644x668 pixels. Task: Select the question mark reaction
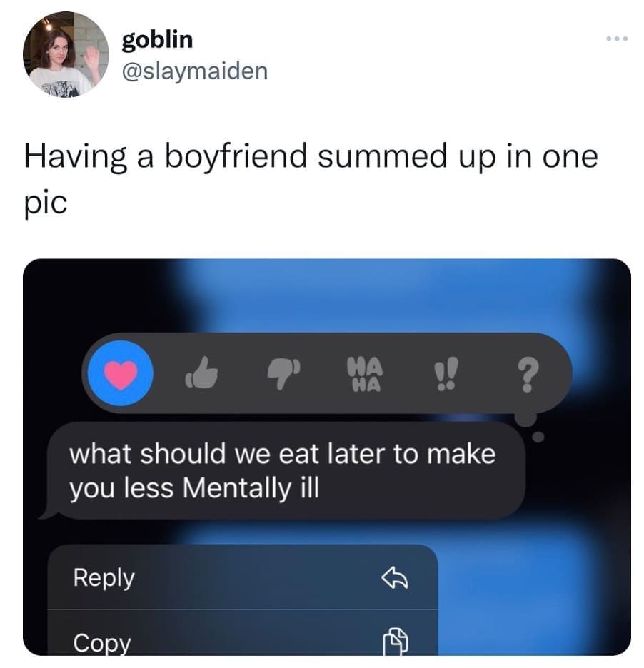(526, 374)
